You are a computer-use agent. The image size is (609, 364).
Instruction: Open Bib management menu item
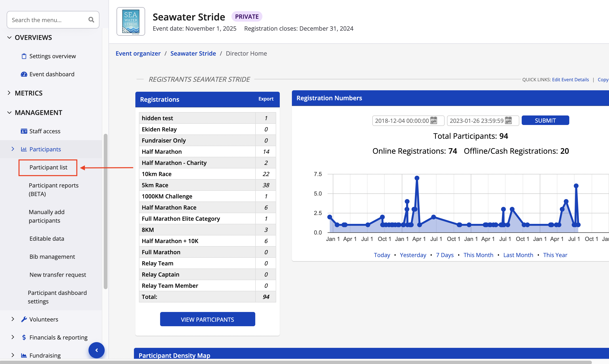(x=52, y=257)
